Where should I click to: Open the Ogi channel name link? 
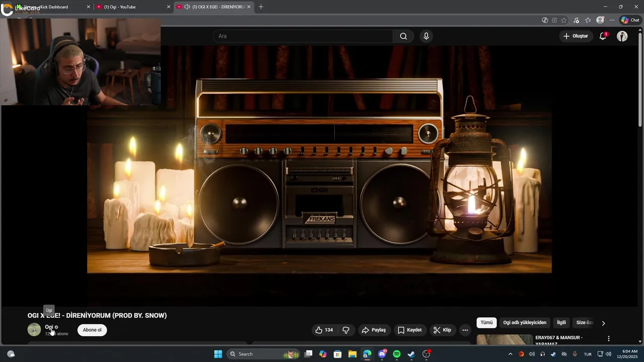pyautogui.click(x=49, y=327)
